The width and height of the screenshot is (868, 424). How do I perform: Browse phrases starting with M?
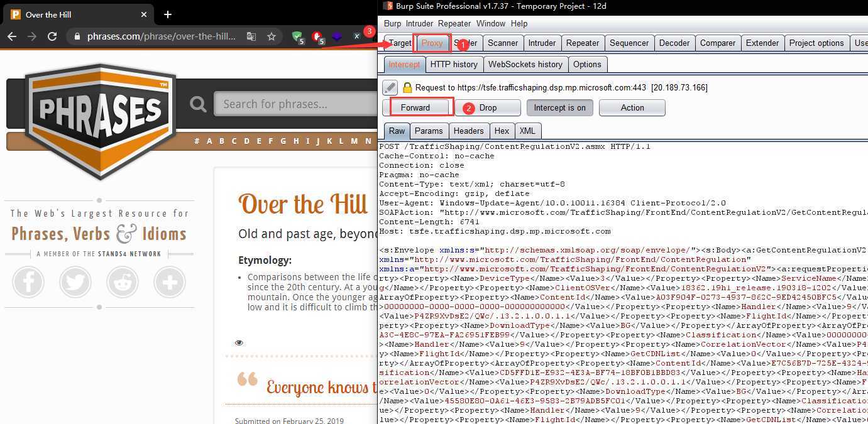click(x=354, y=141)
